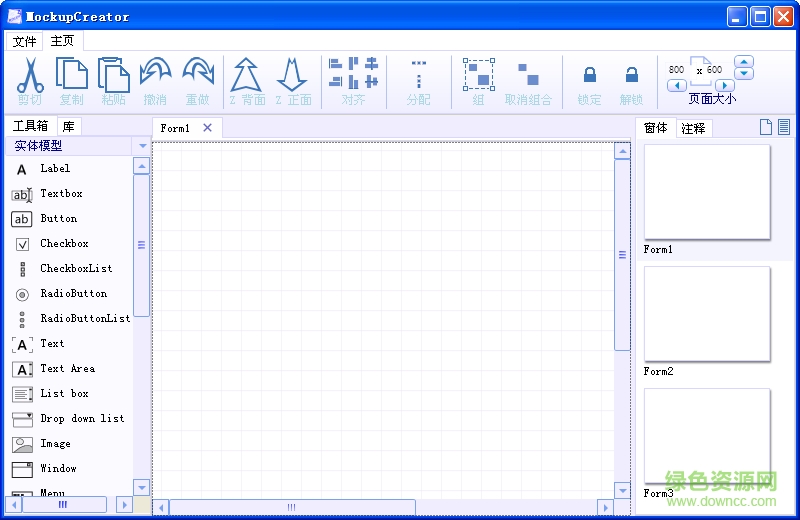Click the Cut (剪切) scissors icon
Viewport: 800px width, 520px height.
(x=30, y=75)
